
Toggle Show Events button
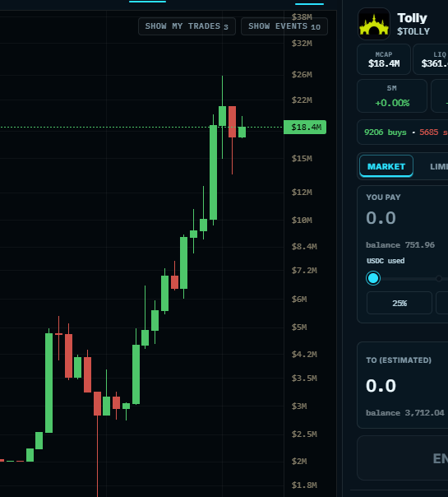[284, 26]
